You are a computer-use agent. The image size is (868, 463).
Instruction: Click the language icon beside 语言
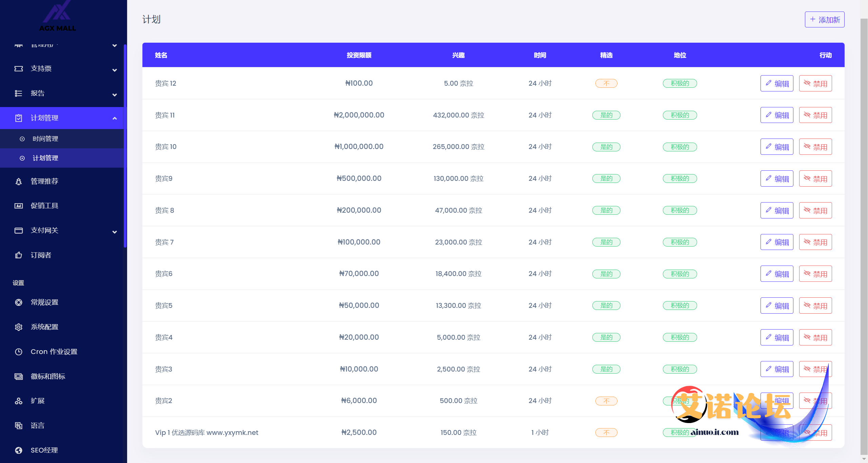19,426
